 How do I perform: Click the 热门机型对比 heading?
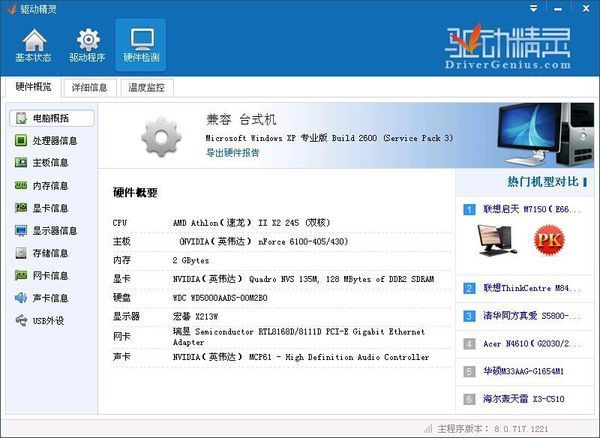543,182
